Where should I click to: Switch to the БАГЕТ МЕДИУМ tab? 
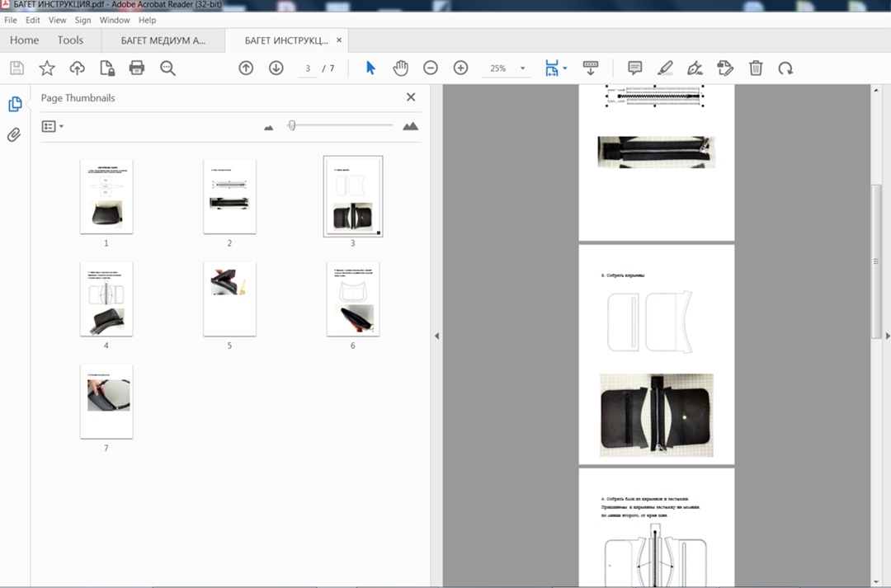click(163, 40)
